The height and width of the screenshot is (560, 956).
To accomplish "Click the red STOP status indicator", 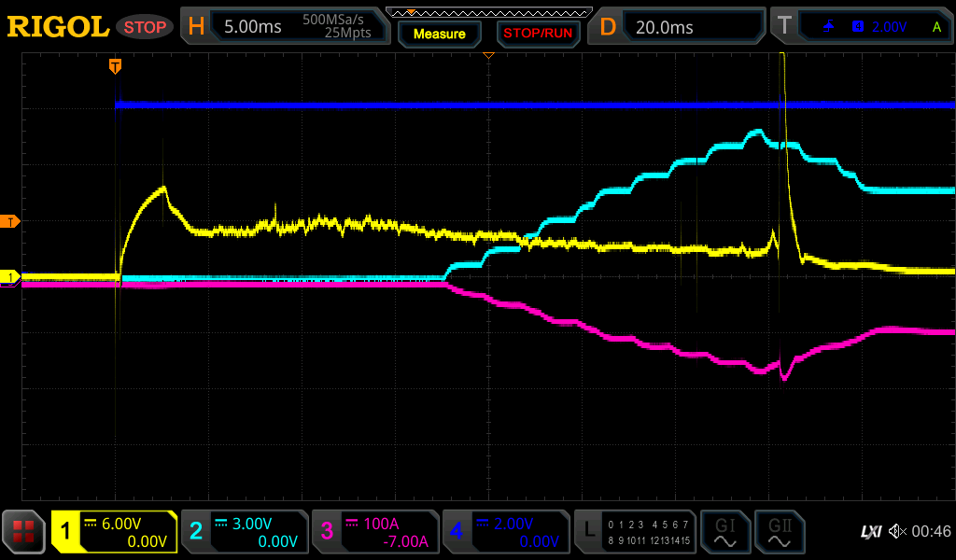I will click(145, 27).
